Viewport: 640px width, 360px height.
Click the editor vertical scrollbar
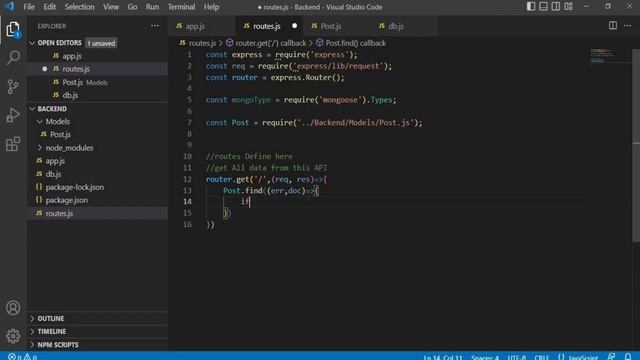[636, 145]
